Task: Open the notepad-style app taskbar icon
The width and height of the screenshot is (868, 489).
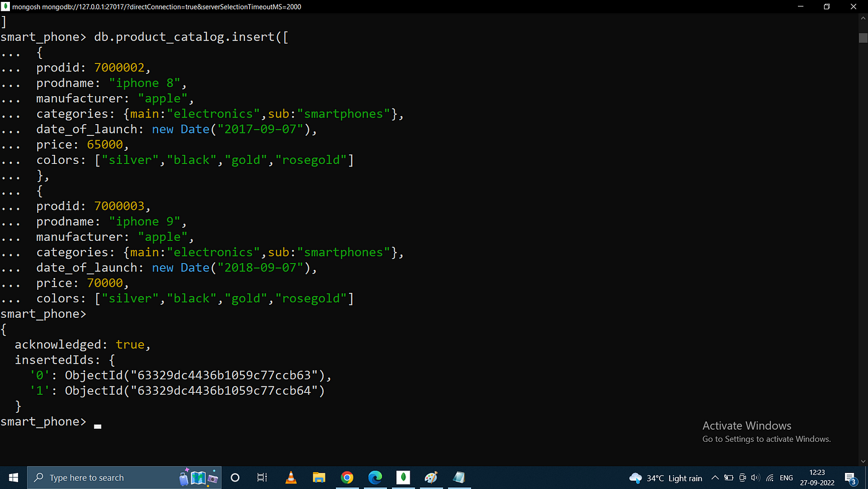Action: 459,477
